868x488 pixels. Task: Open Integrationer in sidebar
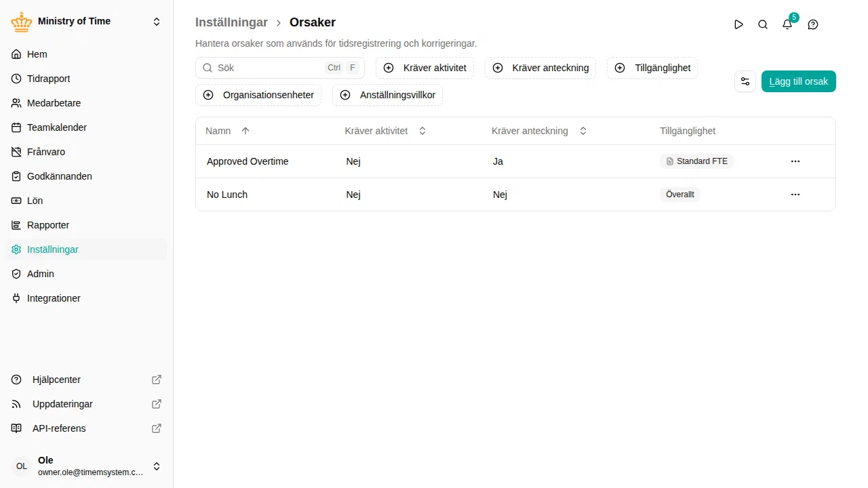tap(86, 298)
